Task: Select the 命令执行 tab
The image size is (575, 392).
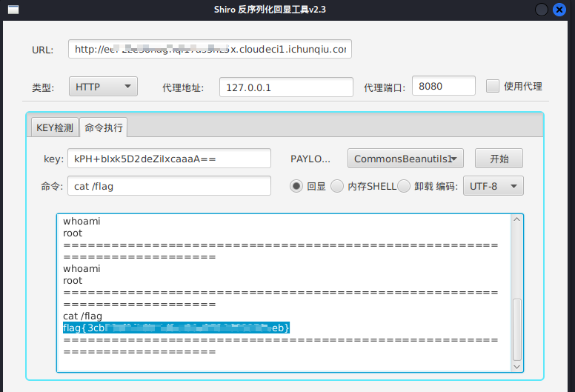Action: pos(104,127)
